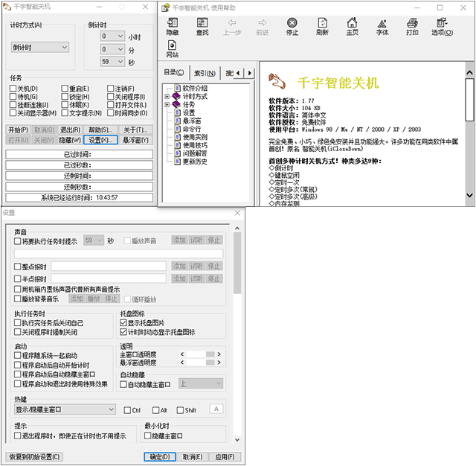
Task: Open the 使用实例 help topic
Action: pyautogui.click(x=195, y=137)
